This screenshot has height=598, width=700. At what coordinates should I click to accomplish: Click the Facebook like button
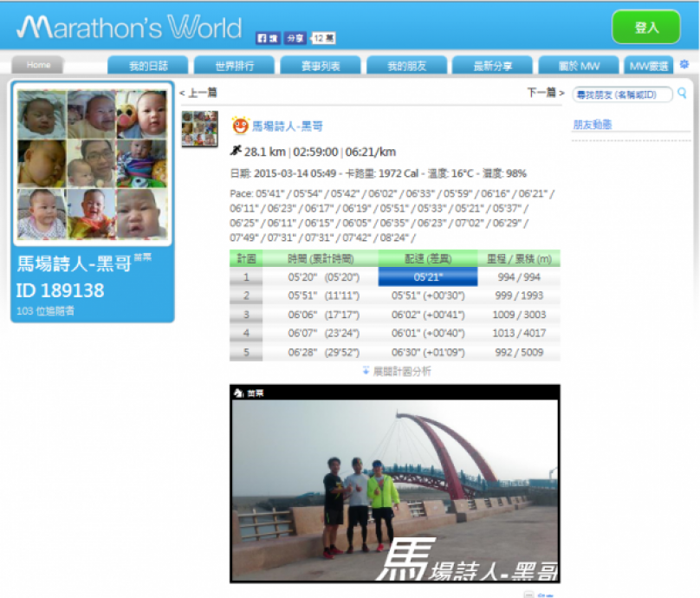click(x=268, y=38)
